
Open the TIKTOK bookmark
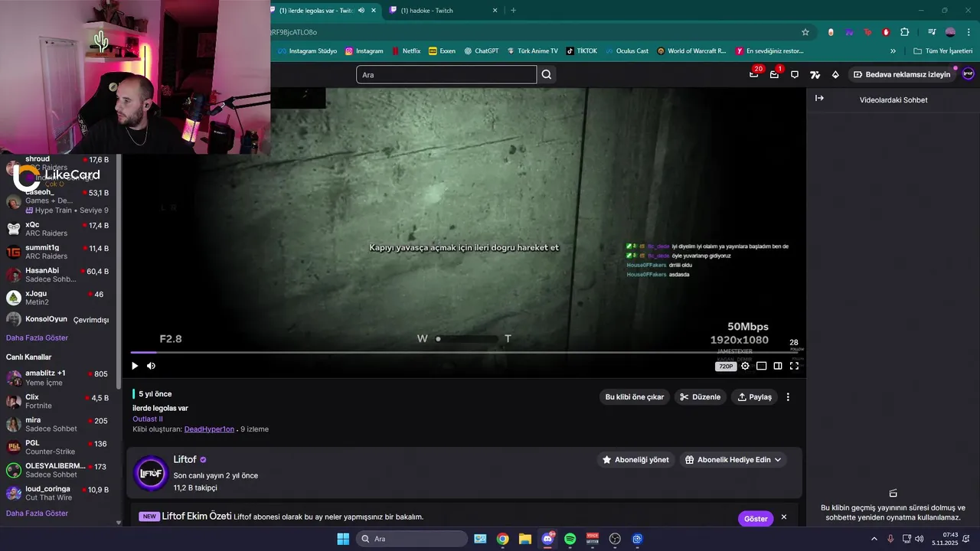pyautogui.click(x=582, y=51)
